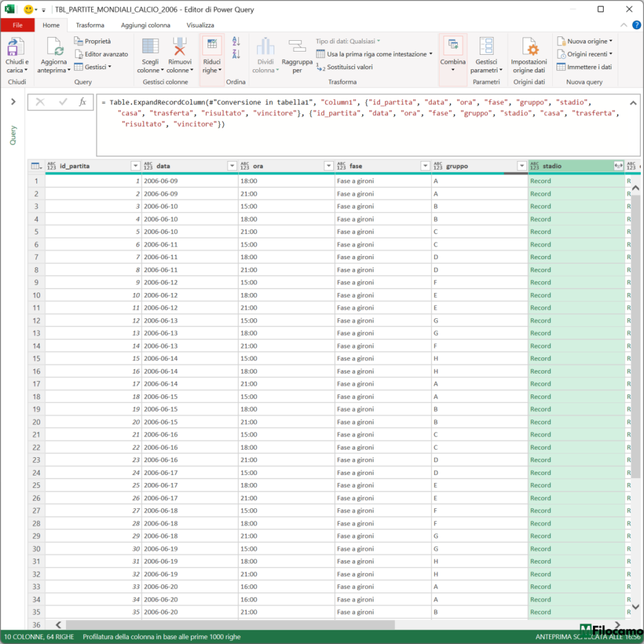Click the vertical scrollbar down arrow
The width and height of the screenshot is (644, 644).
pyautogui.click(x=635, y=607)
